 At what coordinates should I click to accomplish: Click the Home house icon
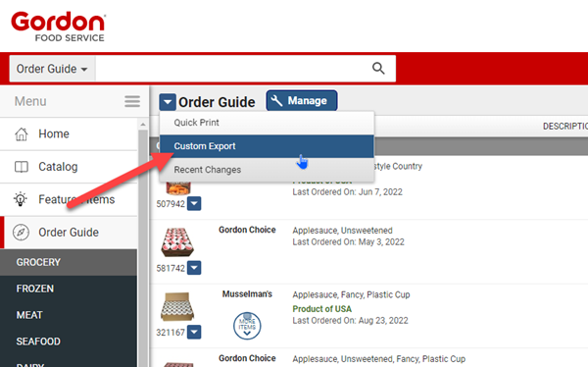click(21, 134)
